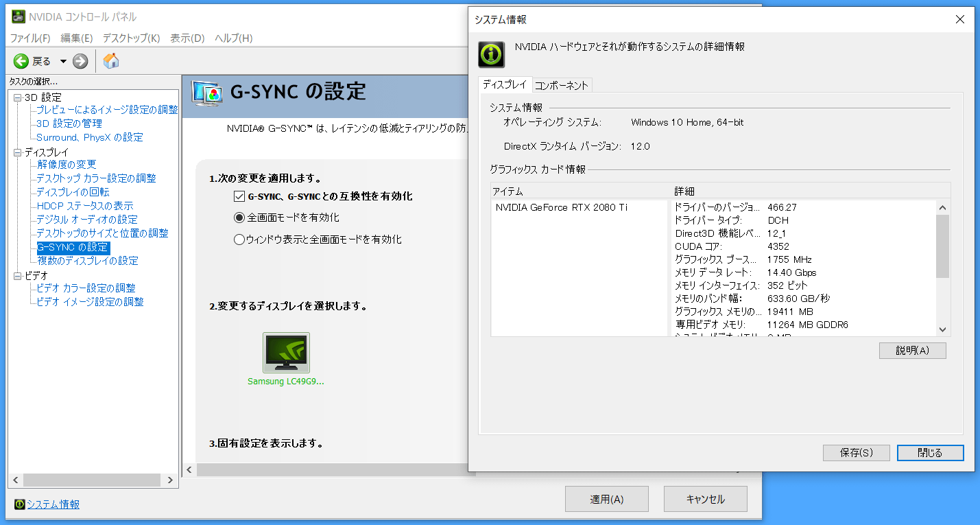This screenshot has height=525, width=980.
Task: Select プレビューによるイメージ設定の調整 tree item
Action: click(107, 110)
